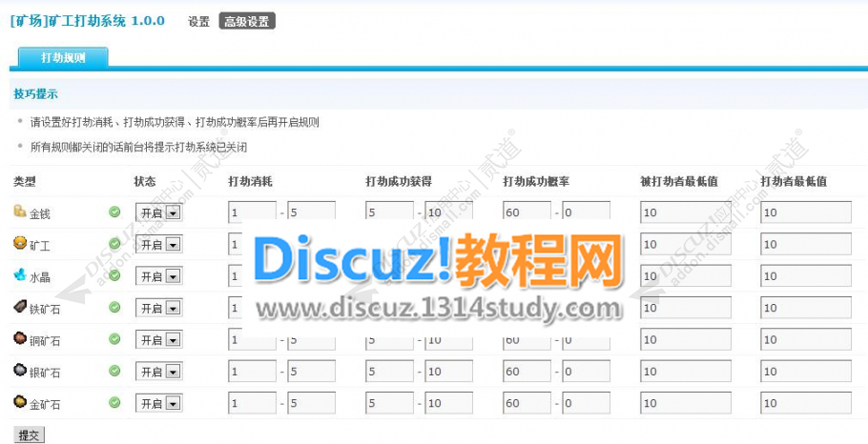Click the 打劫成功概率 column header
The image size is (868, 444).
(535, 181)
